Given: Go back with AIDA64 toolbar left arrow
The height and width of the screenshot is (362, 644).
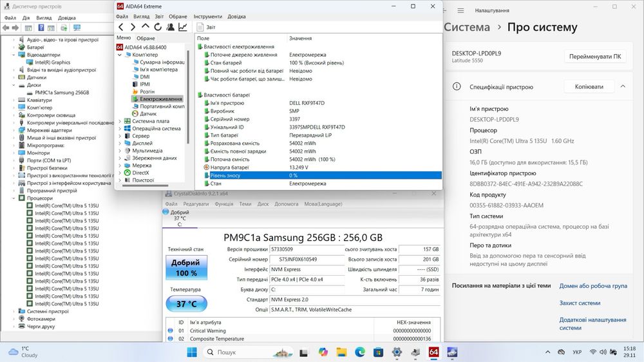Looking at the screenshot, I should tap(121, 27).
